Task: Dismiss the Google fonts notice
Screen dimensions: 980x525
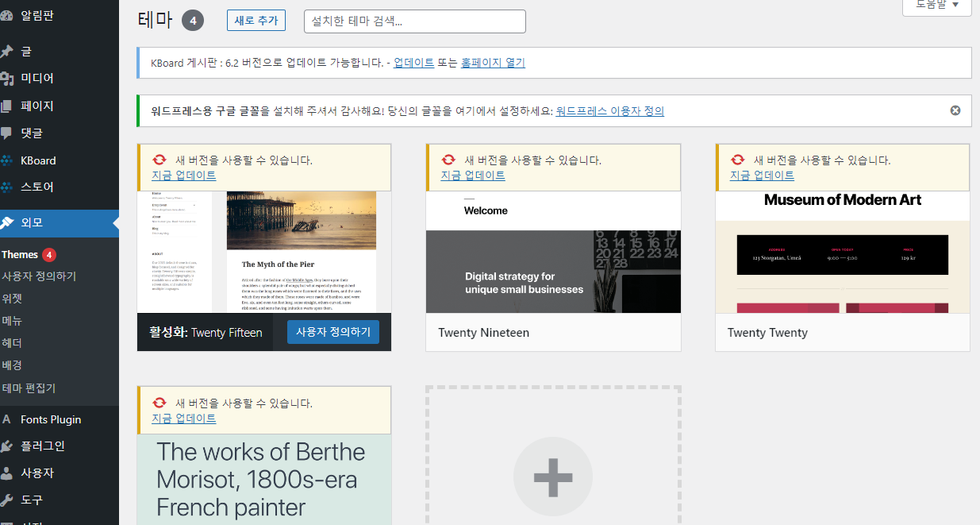Action: pyautogui.click(x=955, y=110)
